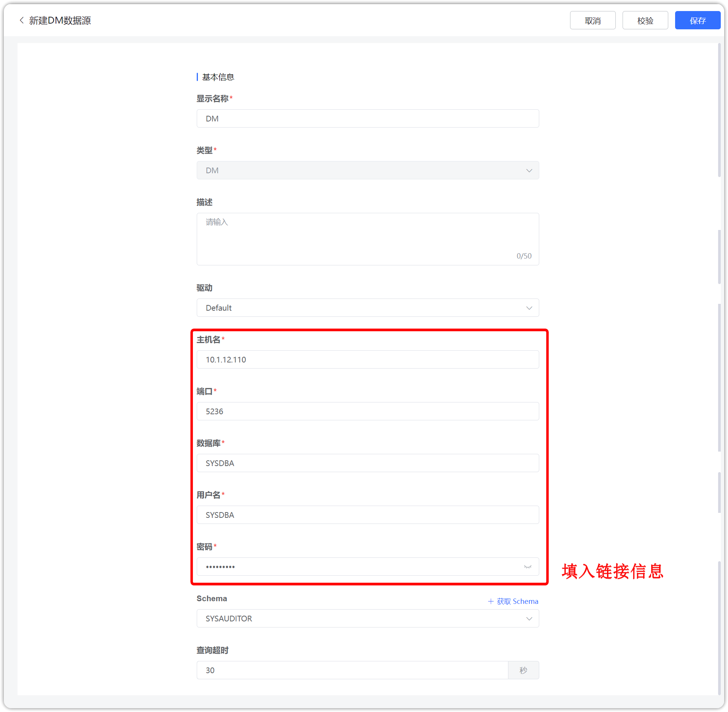Open the 类型 DM dropdown

tap(368, 170)
